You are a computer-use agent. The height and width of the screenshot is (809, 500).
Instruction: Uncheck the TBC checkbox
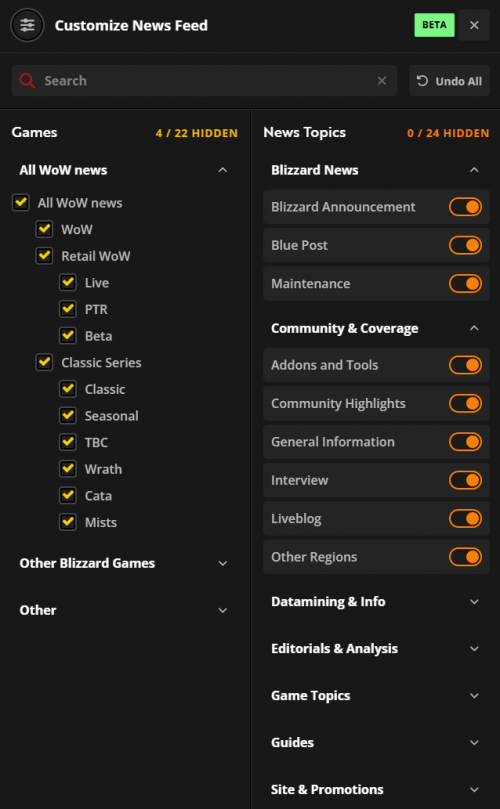[x=68, y=442]
